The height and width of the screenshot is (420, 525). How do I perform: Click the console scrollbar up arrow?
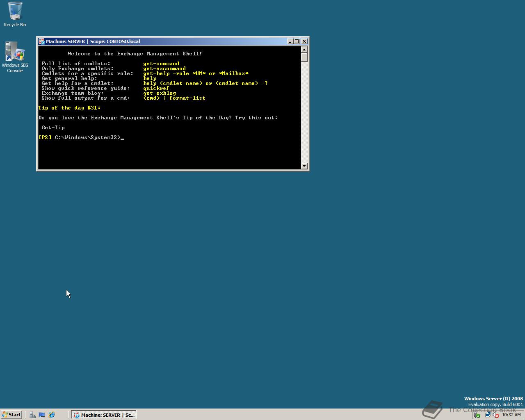(304, 50)
